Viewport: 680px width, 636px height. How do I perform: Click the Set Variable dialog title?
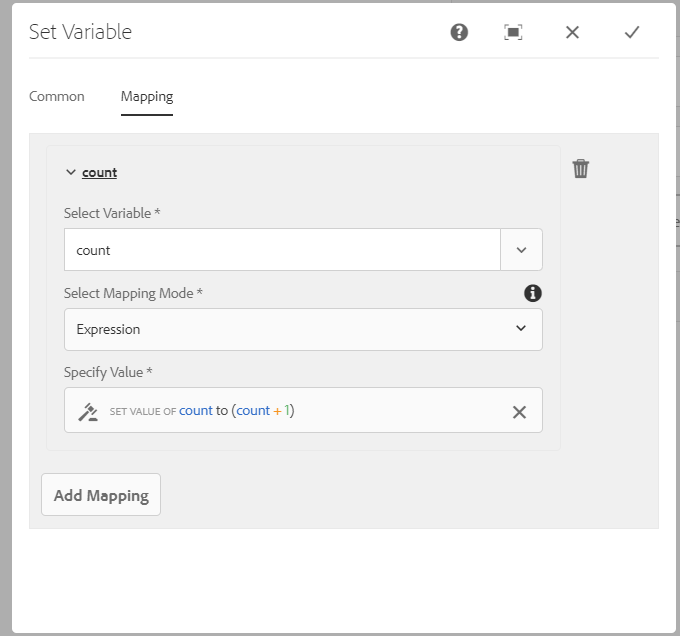coord(80,32)
